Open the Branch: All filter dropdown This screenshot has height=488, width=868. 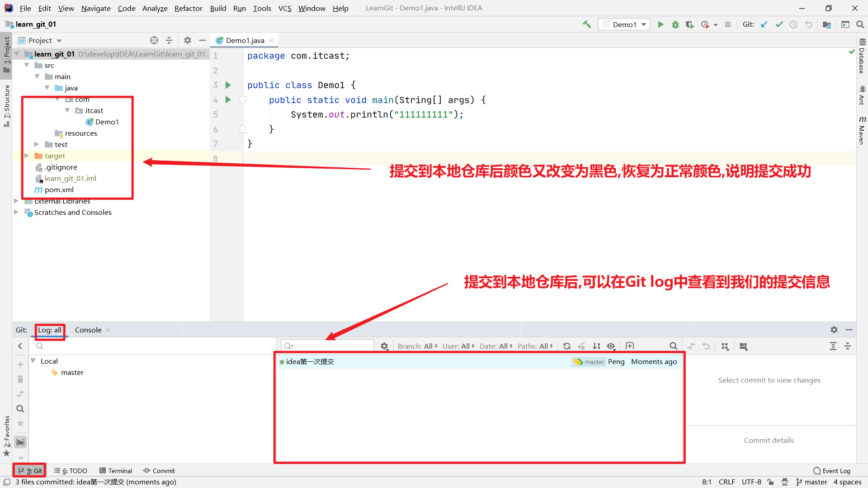pos(417,346)
